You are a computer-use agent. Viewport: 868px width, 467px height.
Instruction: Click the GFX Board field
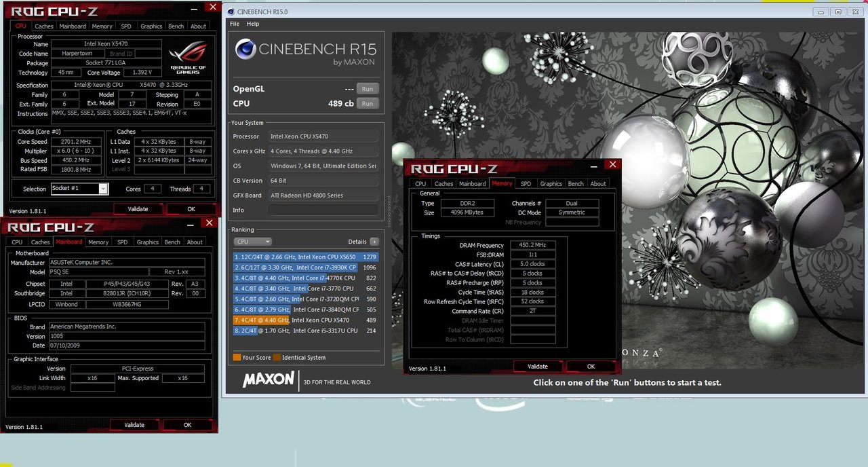(x=323, y=195)
